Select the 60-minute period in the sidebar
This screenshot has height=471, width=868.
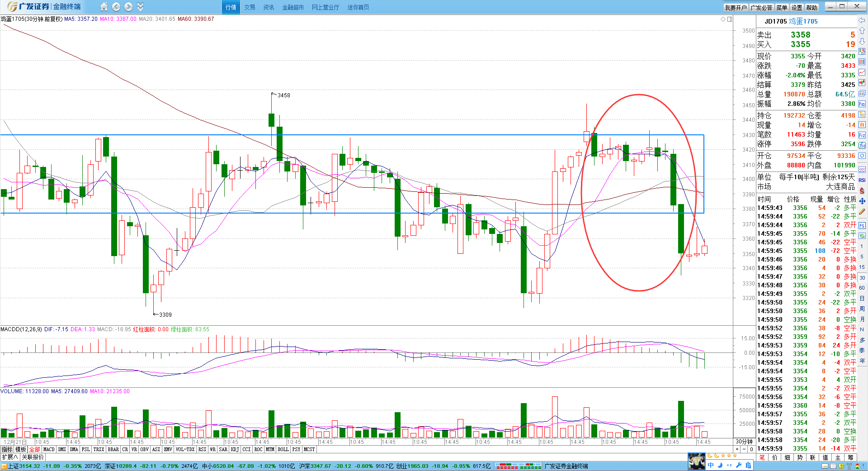coord(862,288)
